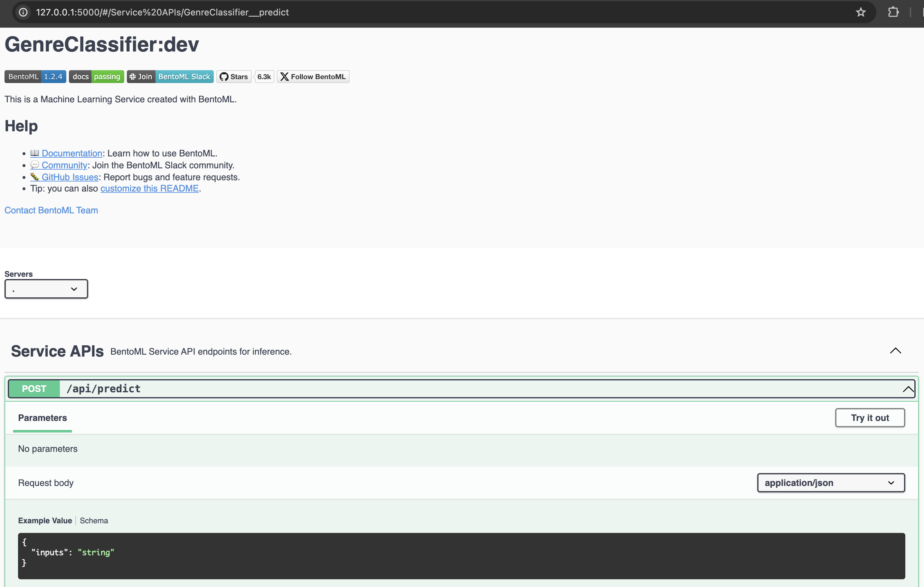
Task: Click the /api/predict endpoint path
Action: pos(104,389)
